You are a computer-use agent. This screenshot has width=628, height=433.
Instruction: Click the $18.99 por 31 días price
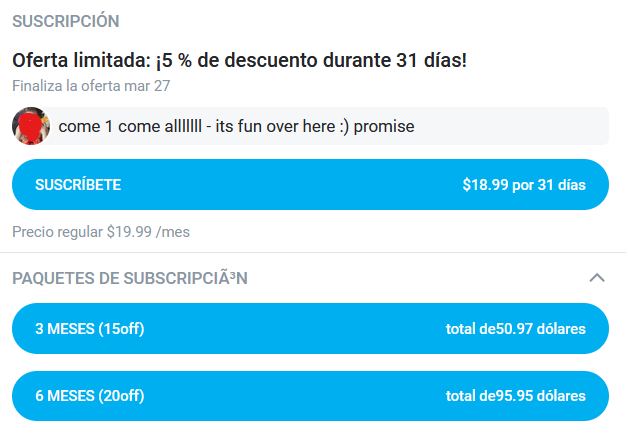[524, 185]
